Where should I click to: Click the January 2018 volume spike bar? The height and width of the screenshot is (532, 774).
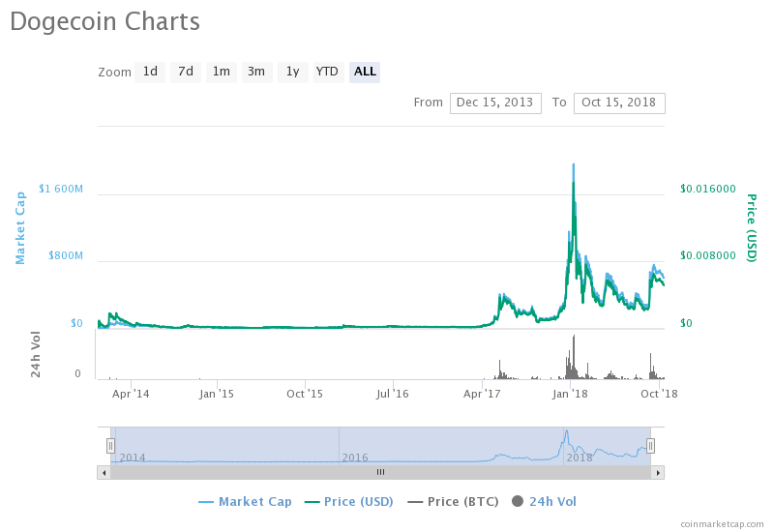[x=574, y=356]
